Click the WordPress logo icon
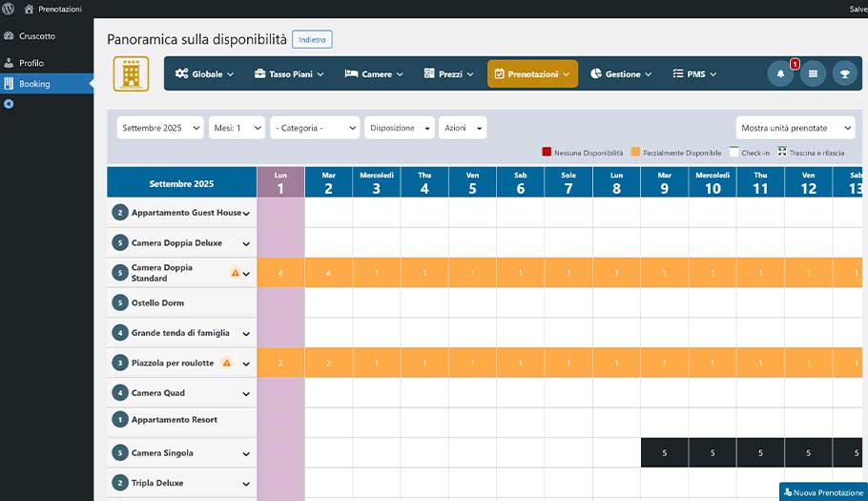This screenshot has height=501, width=868. (9, 9)
